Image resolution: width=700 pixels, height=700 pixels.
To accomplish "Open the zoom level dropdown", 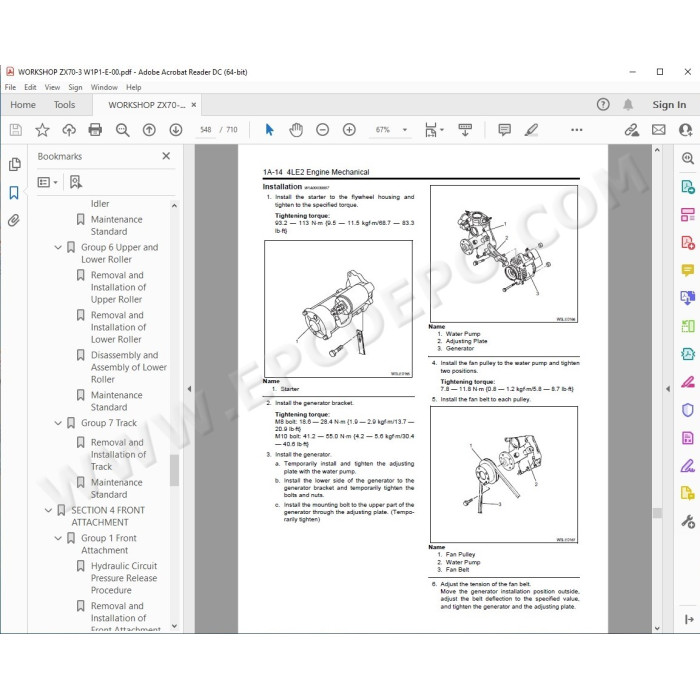I will pos(405,130).
